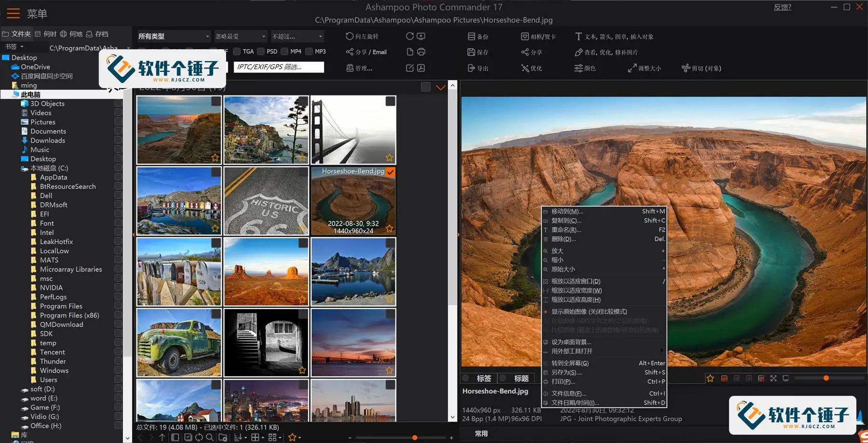Go up one folder with the up arrow
This screenshot has height=443, width=868.
(162, 437)
